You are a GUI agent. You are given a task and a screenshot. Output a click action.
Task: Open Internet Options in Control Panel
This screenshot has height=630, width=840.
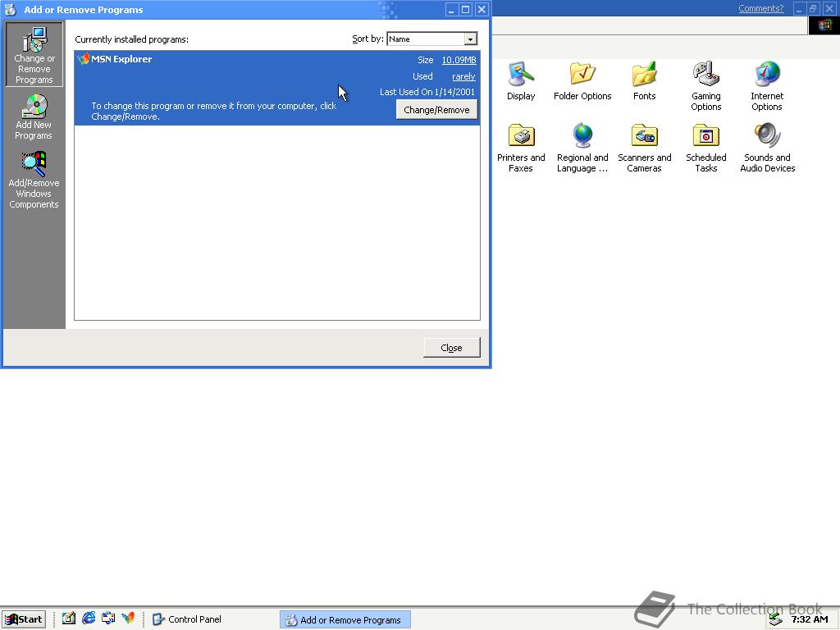pyautogui.click(x=767, y=85)
